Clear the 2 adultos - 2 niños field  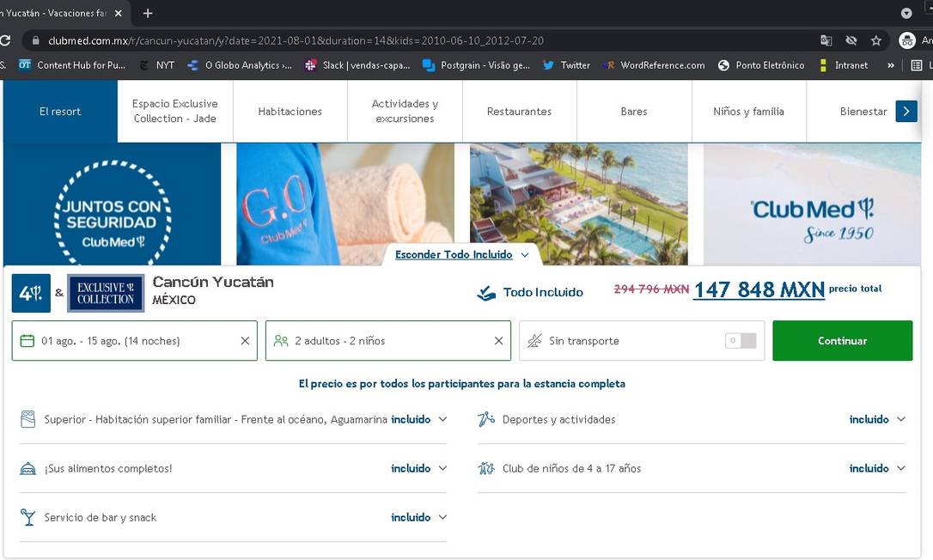pyautogui.click(x=498, y=341)
